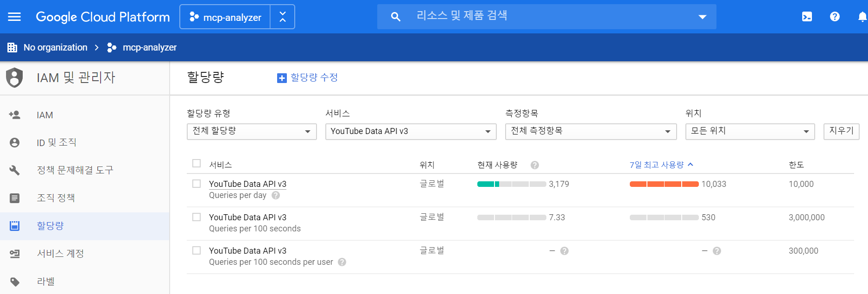Click the IAM add-person icon in sidebar
This screenshot has height=294, width=868.
coord(14,115)
